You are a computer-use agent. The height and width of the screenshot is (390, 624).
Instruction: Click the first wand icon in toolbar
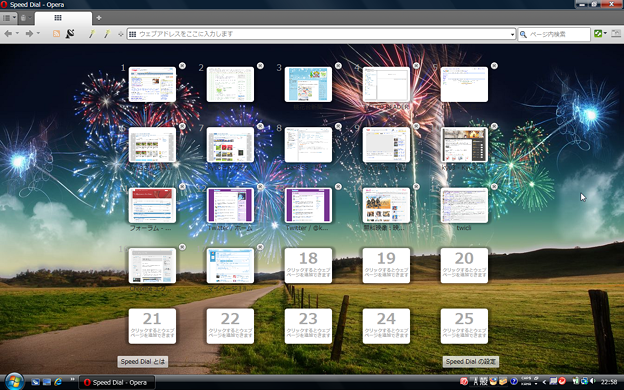92,34
